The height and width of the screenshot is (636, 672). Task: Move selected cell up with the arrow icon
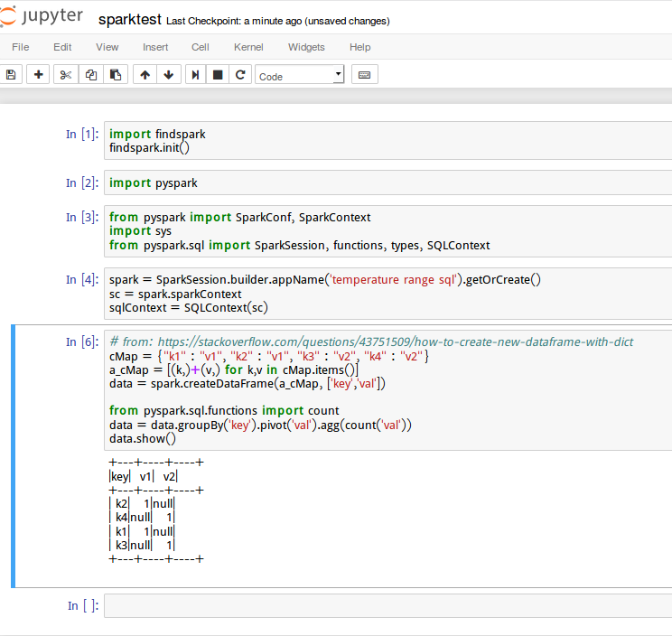(x=145, y=75)
